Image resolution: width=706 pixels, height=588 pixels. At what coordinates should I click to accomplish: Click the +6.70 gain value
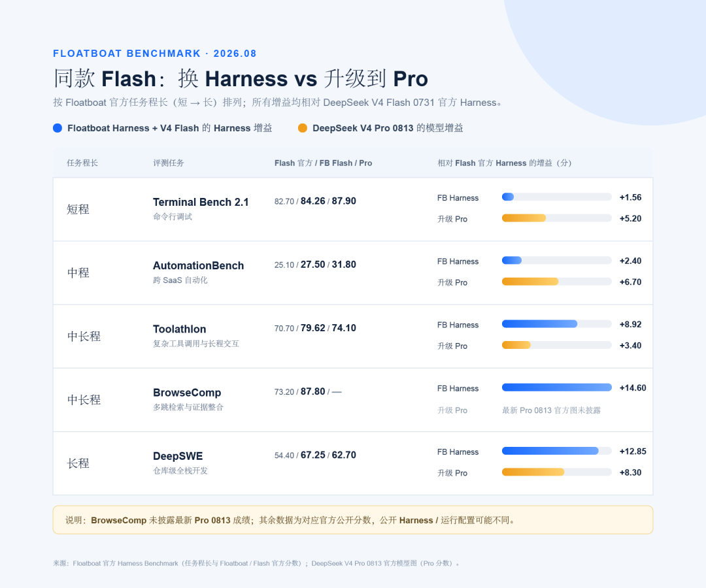(630, 282)
